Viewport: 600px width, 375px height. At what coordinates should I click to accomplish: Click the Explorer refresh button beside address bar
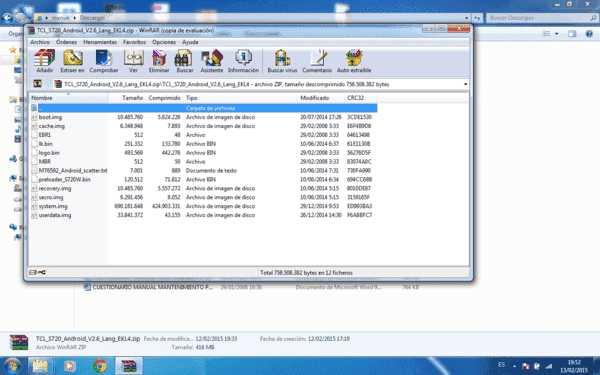click(477, 18)
